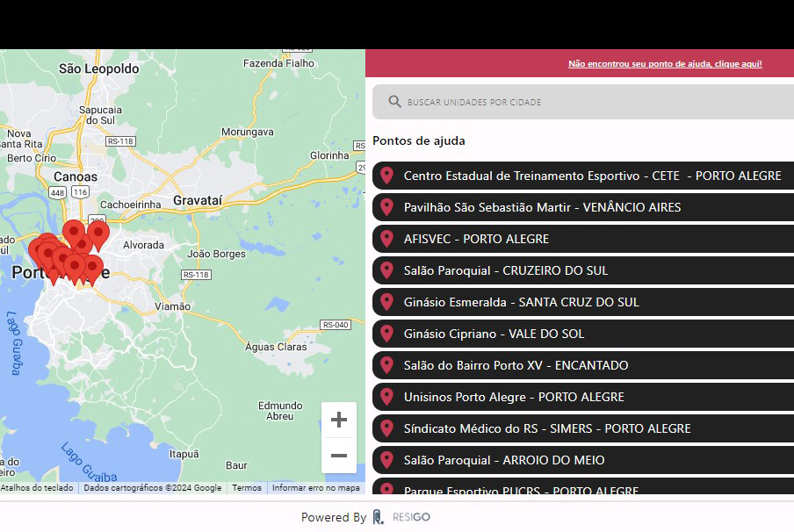This screenshot has height=532, width=794.
Task: Open 'Atalhos do teclado' map shortcuts
Action: (37, 488)
